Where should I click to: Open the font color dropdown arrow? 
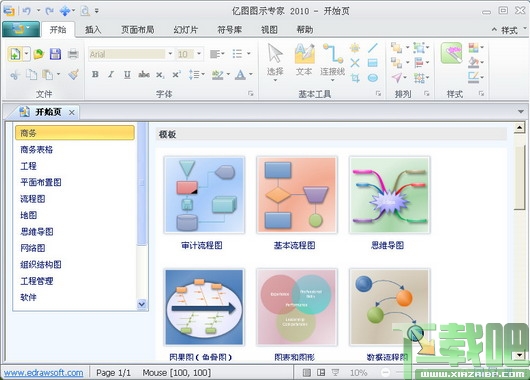coord(251,74)
